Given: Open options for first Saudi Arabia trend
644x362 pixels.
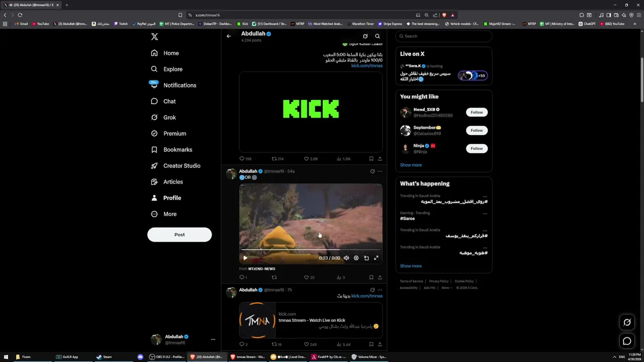Looking at the screenshot, I should click(485, 196).
